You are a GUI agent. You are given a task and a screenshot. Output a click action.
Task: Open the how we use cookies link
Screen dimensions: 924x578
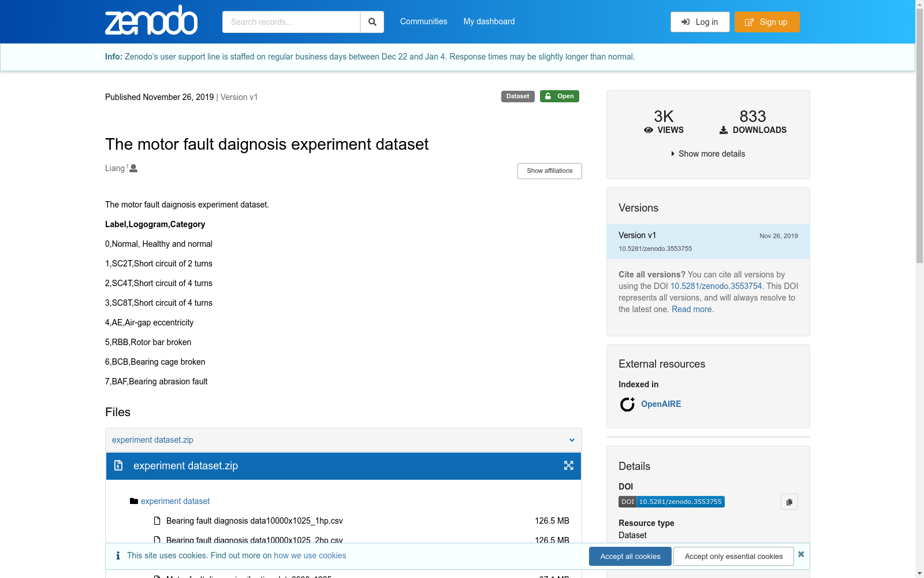[310, 555]
